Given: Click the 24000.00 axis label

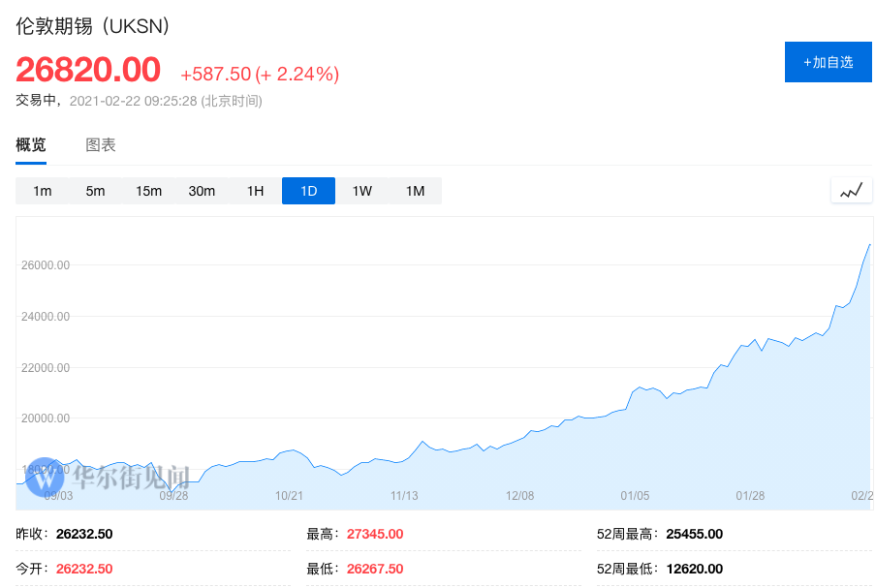Looking at the screenshot, I should coord(46,317).
